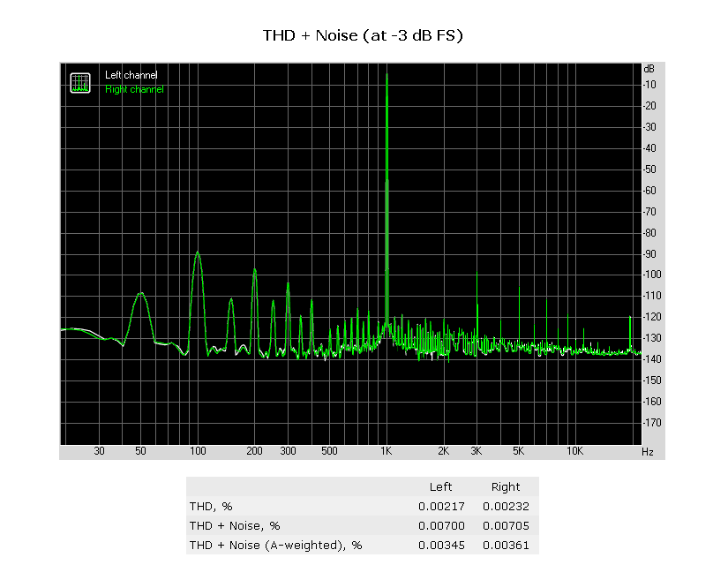
Task: Click the -90 dB axis label
Action: (x=649, y=254)
